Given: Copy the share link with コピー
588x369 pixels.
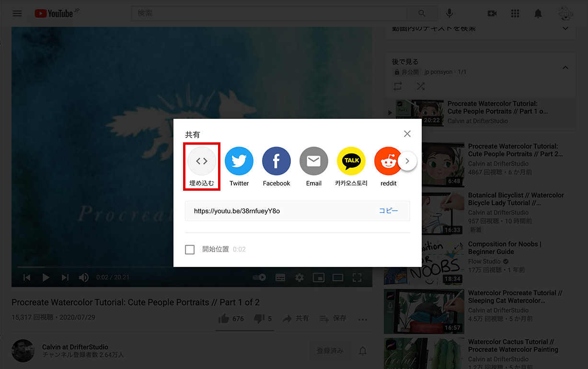Looking at the screenshot, I should [x=389, y=211].
